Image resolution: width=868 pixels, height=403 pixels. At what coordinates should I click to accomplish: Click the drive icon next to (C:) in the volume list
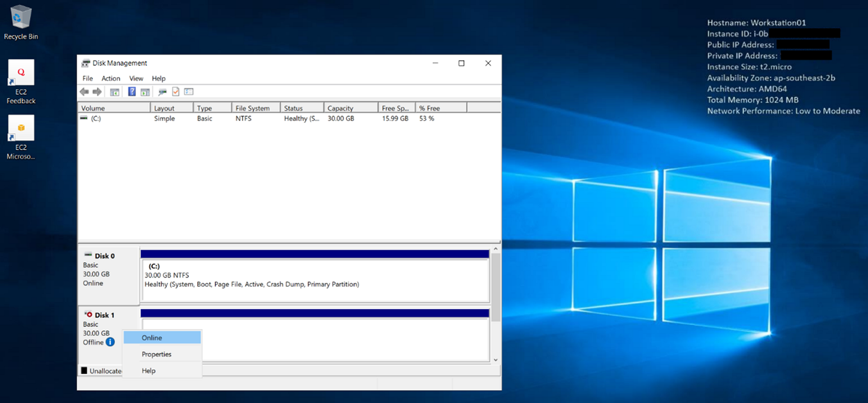point(84,118)
